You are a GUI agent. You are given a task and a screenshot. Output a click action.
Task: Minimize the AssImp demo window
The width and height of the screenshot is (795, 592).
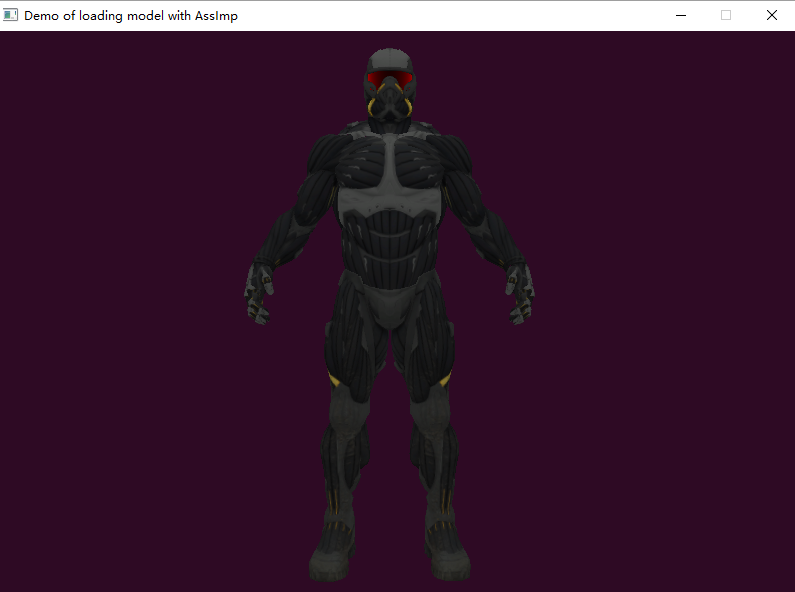click(x=681, y=15)
